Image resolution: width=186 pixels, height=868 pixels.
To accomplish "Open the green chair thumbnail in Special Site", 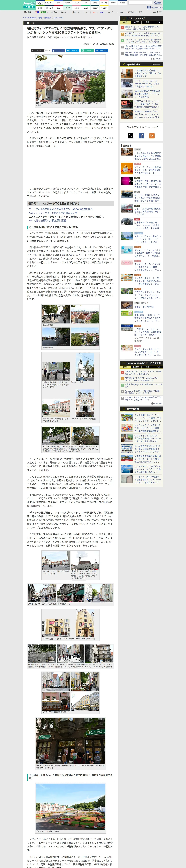I will pyautogui.click(x=127, y=73).
